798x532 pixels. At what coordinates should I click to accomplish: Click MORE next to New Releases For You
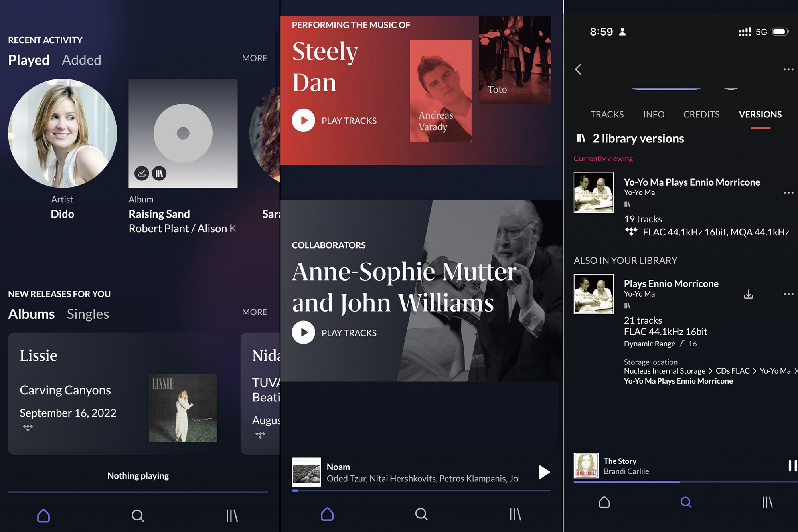pyautogui.click(x=255, y=312)
